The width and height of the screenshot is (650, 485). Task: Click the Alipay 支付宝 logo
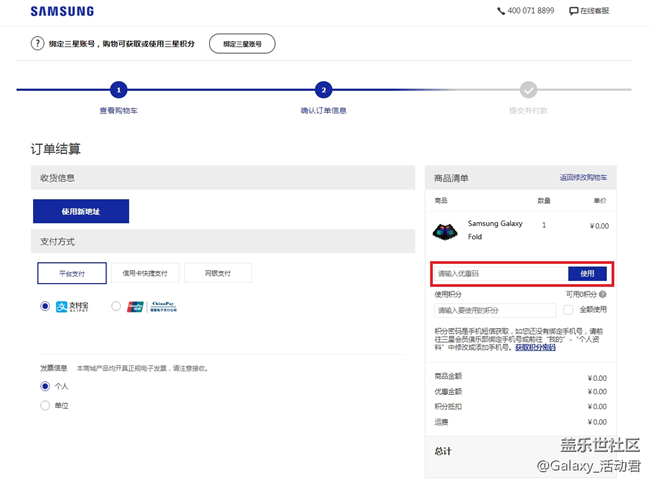[73, 307]
